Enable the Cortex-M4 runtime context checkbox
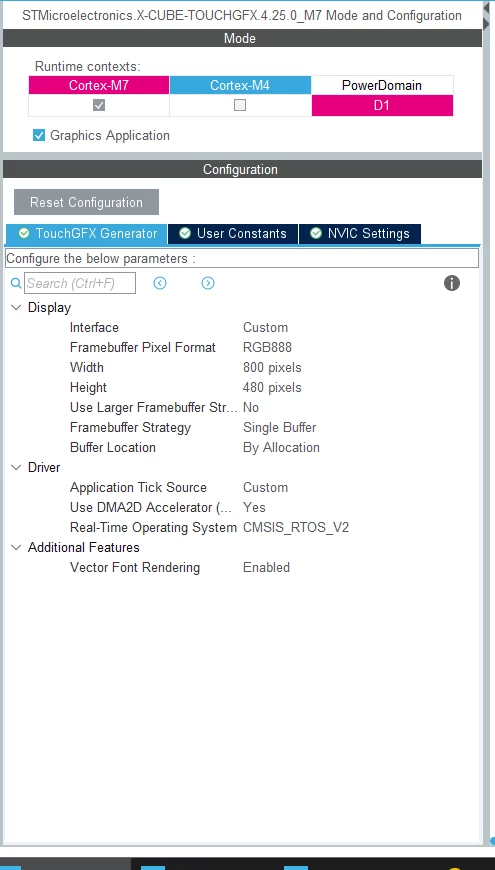The height and width of the screenshot is (870, 495). coord(240,105)
